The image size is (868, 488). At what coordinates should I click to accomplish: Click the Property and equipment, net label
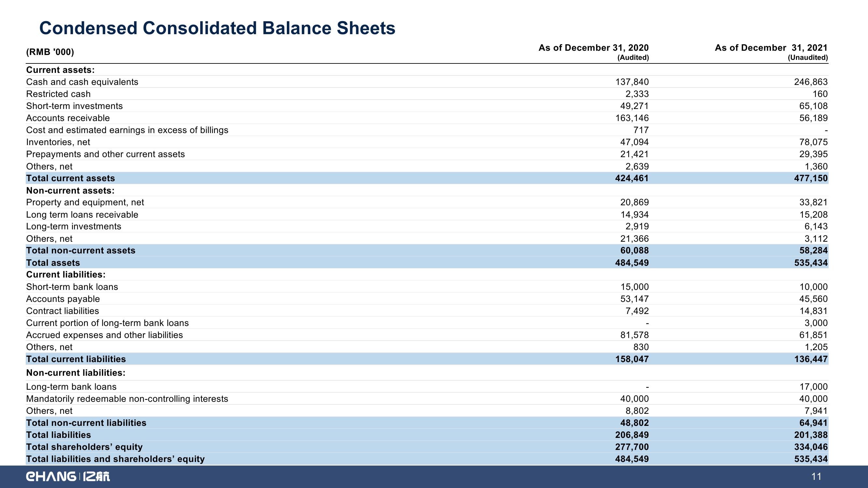pyautogui.click(x=85, y=202)
